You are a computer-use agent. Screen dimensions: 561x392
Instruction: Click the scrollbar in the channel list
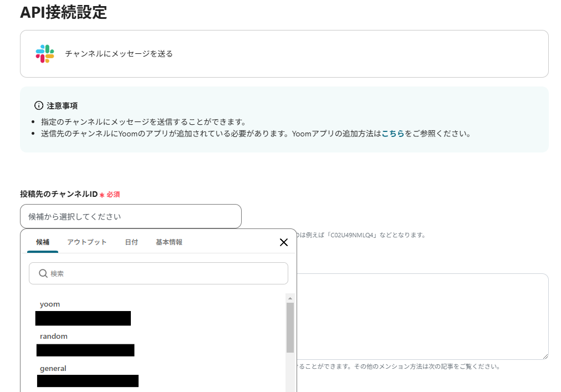click(289, 327)
